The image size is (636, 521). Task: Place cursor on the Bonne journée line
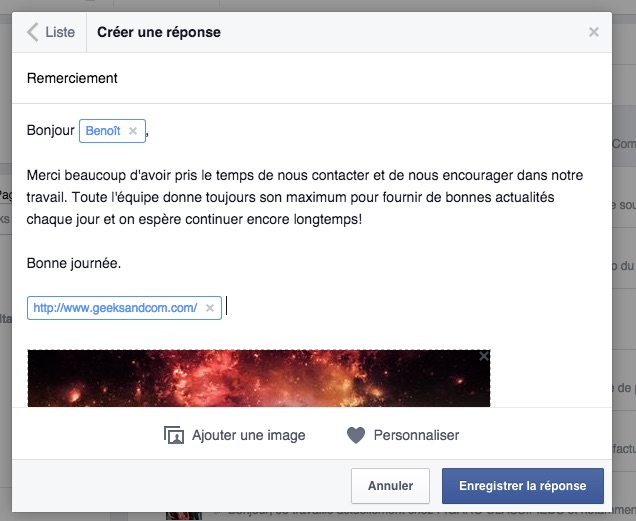88,264
